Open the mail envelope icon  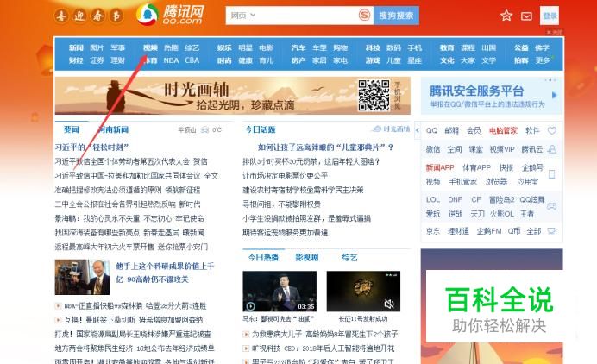526,16
